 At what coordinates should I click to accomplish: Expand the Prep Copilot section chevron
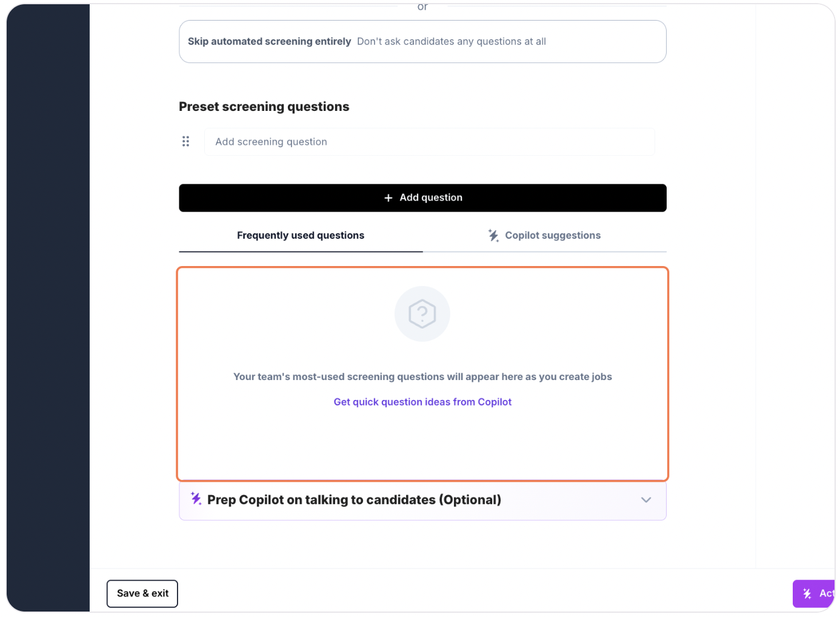point(646,500)
